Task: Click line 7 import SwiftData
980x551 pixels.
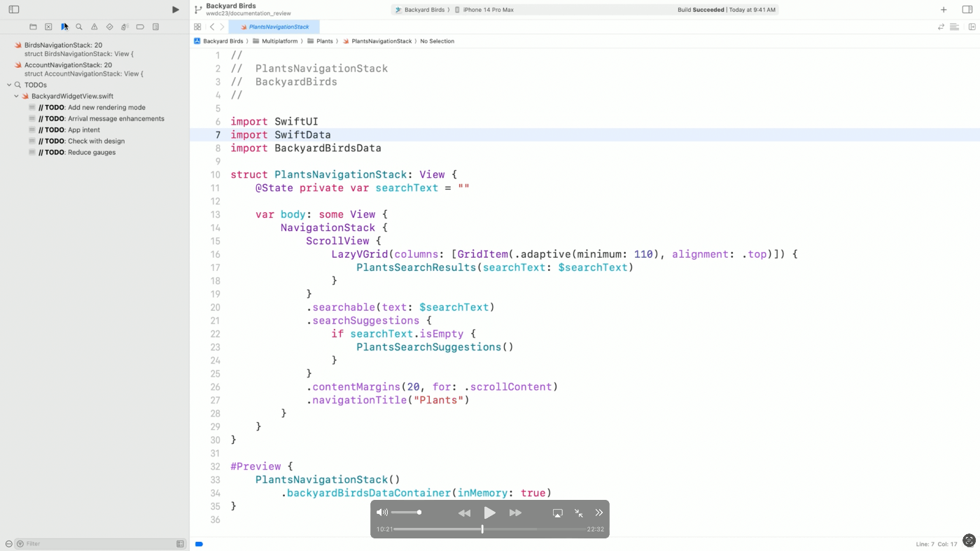Action: coord(281,135)
